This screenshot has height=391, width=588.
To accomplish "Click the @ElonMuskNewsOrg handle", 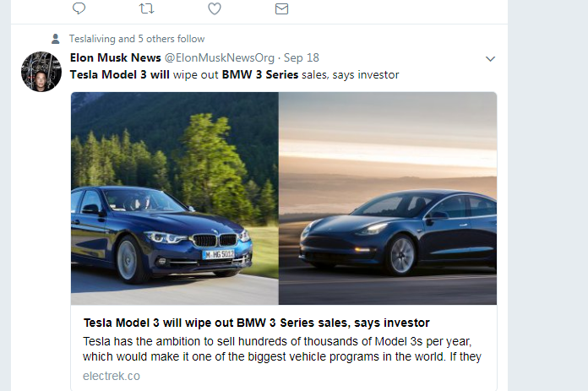I will (x=219, y=58).
